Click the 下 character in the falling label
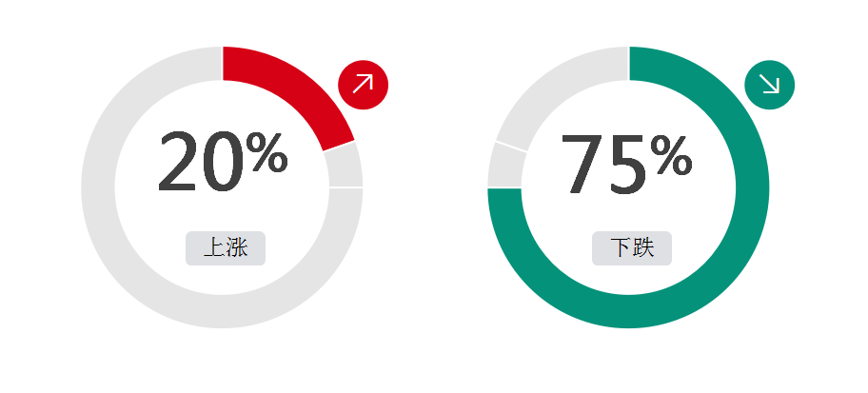 coord(621,248)
